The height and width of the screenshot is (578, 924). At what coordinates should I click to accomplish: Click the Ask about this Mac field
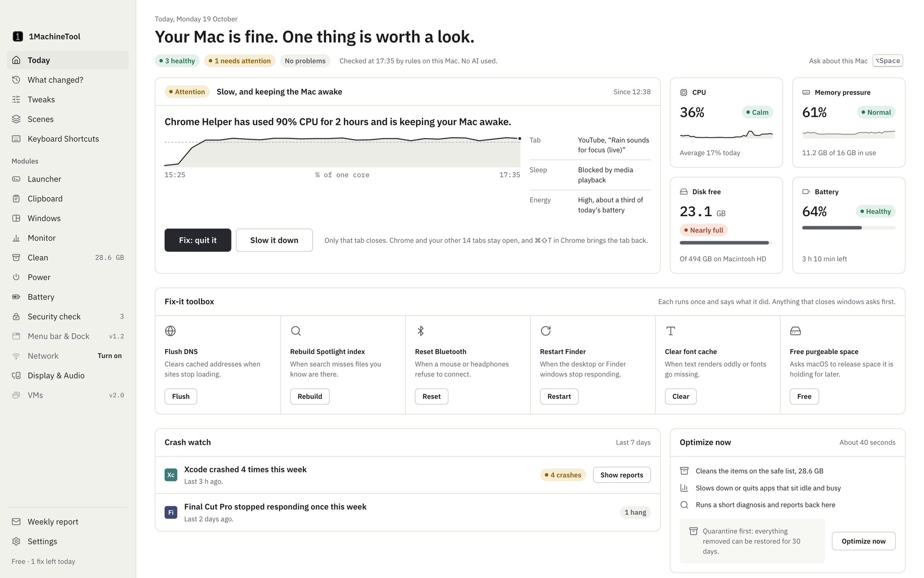coord(856,61)
